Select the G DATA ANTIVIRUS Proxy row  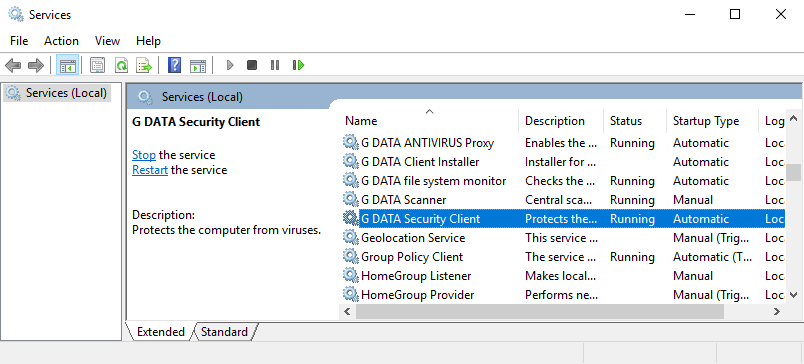(x=562, y=143)
